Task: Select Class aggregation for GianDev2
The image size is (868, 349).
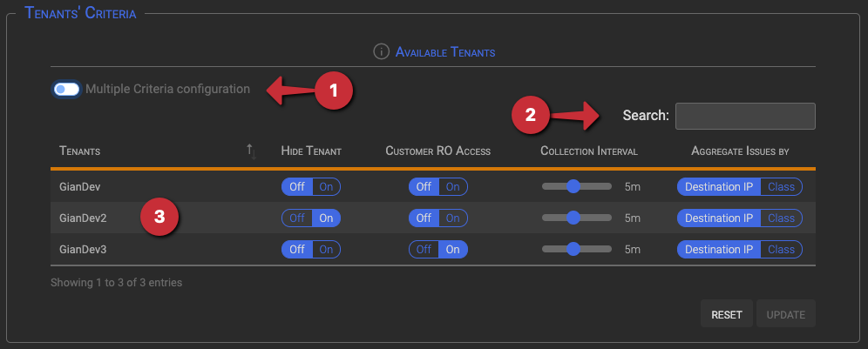Action: [781, 218]
